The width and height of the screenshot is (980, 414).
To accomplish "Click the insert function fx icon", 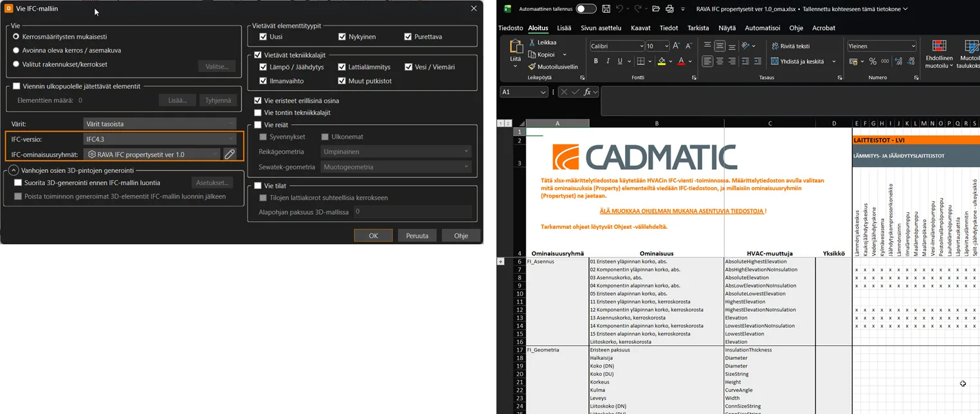I will click(587, 92).
